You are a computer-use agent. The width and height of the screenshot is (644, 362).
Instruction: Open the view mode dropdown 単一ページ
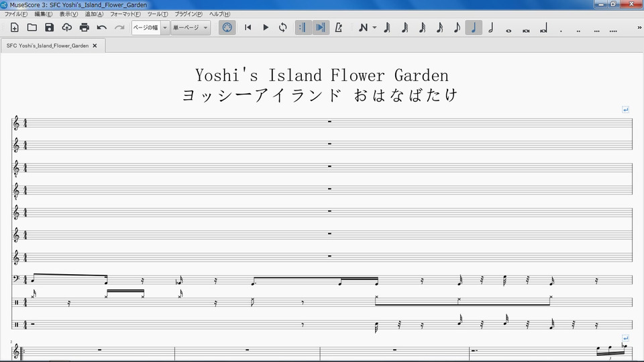(x=191, y=27)
